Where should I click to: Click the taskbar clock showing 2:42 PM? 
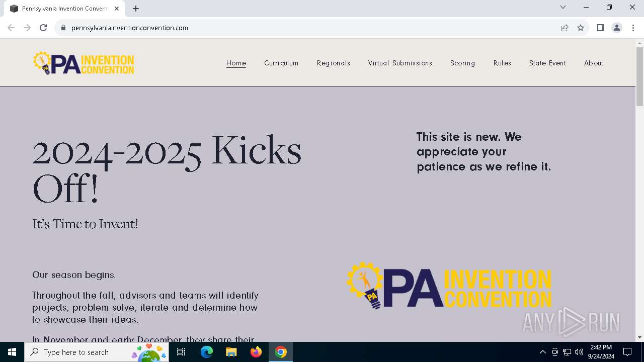[601, 352]
